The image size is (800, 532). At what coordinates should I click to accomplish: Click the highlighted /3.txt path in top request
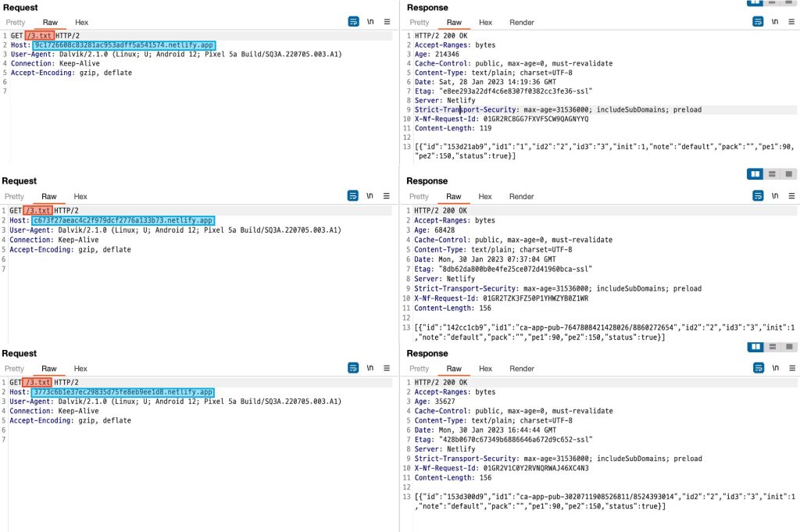[38, 36]
